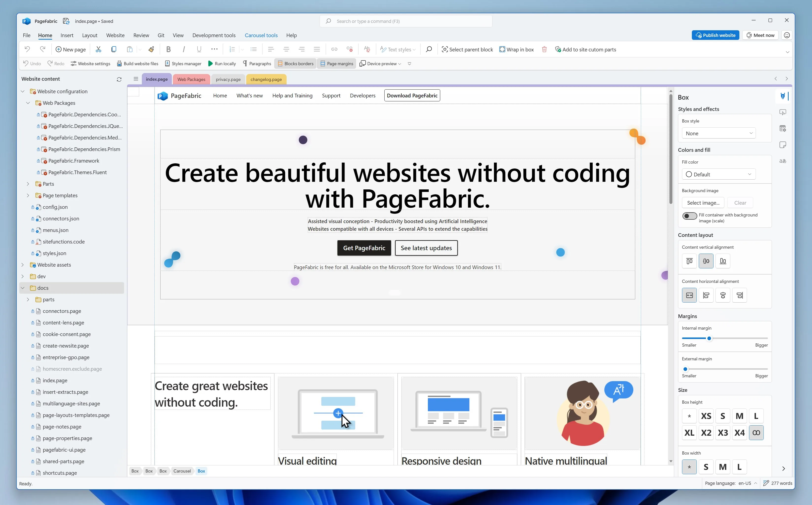Select X2 box height

pos(706,432)
